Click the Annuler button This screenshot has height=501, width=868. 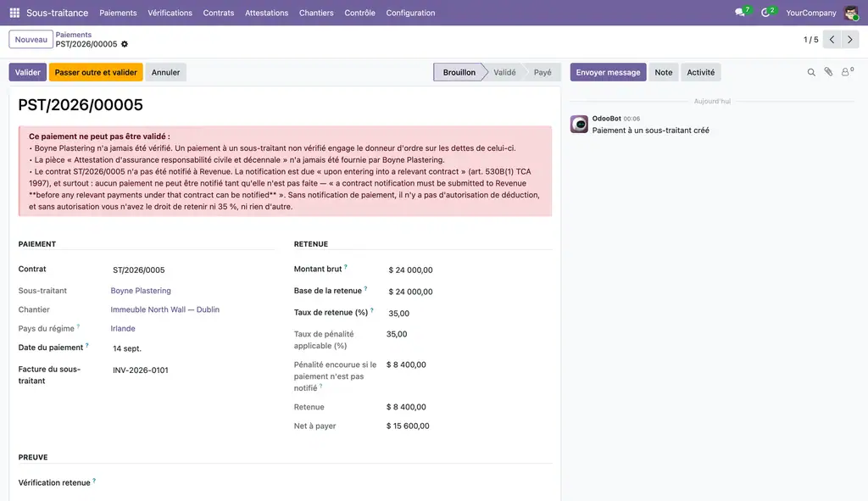[x=165, y=73]
